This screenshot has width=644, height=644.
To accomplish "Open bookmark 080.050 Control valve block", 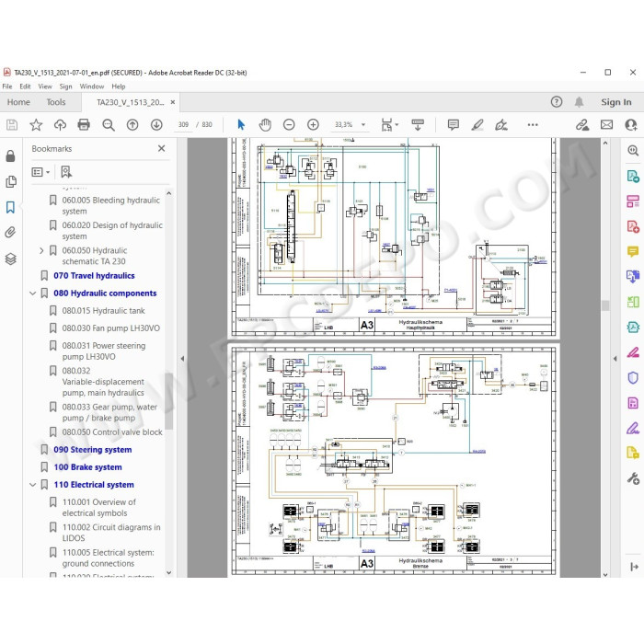I will (112, 432).
